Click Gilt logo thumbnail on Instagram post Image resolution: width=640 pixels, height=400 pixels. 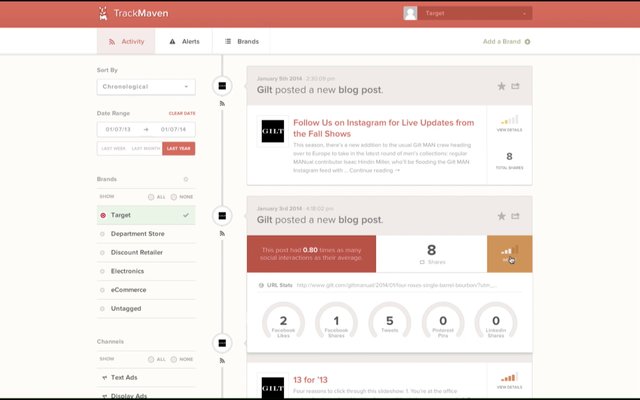(273, 131)
